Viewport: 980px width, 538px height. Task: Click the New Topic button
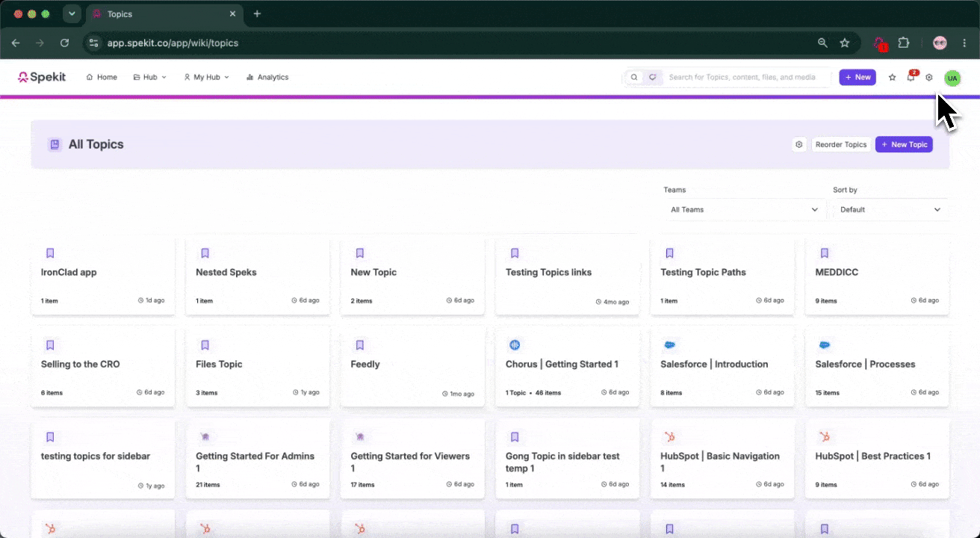[904, 144]
